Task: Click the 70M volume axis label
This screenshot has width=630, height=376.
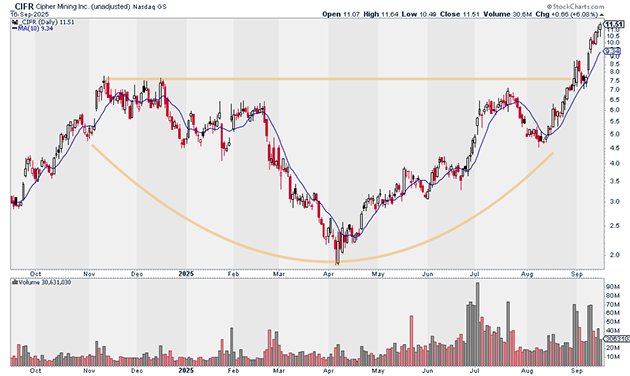Action: [612, 304]
